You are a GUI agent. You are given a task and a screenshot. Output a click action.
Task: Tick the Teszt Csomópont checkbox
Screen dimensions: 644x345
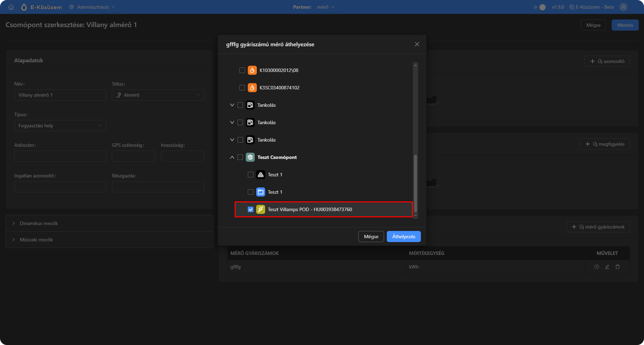click(240, 157)
